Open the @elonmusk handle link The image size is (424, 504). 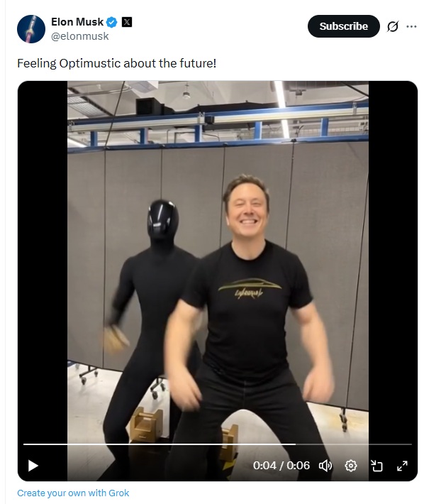pos(79,36)
